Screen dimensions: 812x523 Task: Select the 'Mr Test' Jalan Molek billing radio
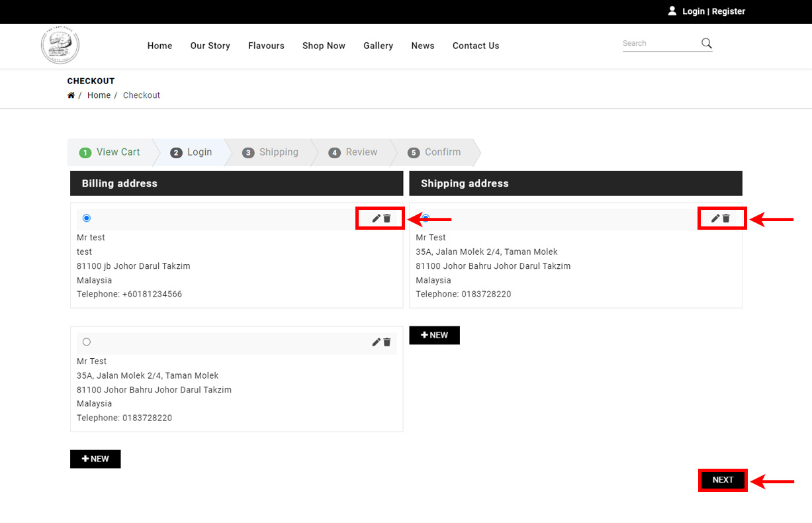[87, 342]
